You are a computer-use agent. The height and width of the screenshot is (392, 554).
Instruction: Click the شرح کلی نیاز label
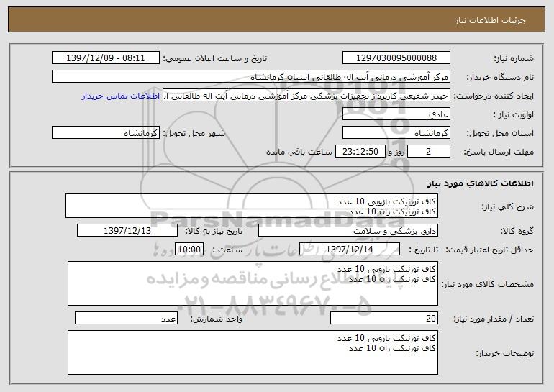coord(508,206)
